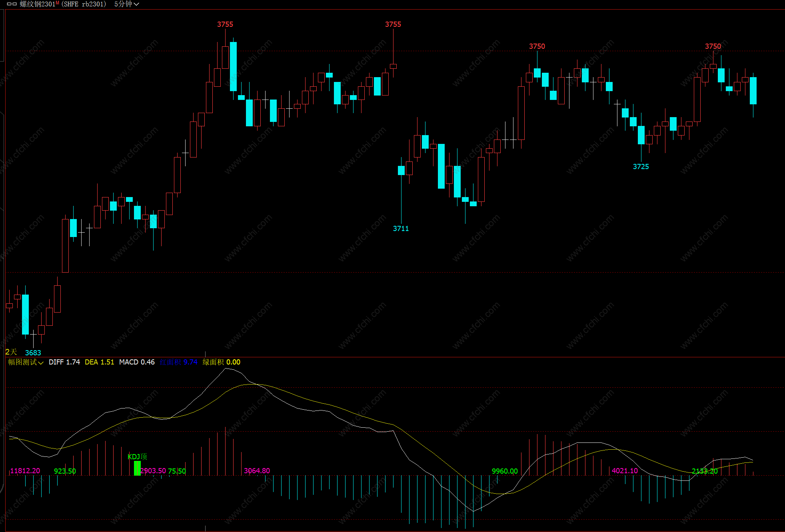The image size is (785, 532).
Task: Expand the 幅图测试 indicator dropdown
Action: click(26, 362)
